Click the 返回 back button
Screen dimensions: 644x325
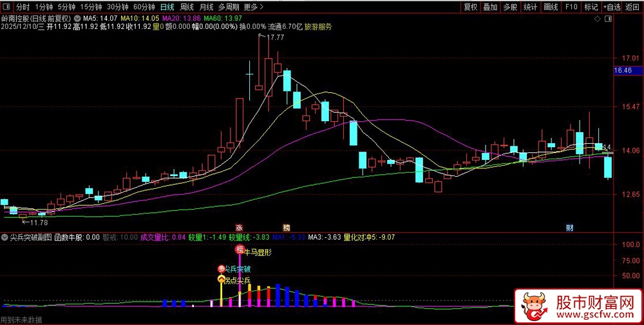pyautogui.click(x=632, y=7)
